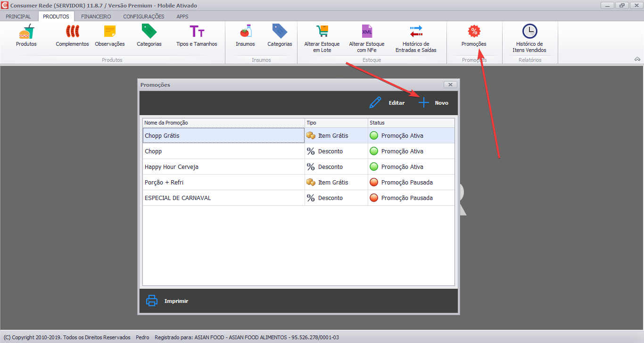This screenshot has height=343, width=644.
Task: Open Histórico de Itens Vendidos clock icon
Action: point(529,32)
